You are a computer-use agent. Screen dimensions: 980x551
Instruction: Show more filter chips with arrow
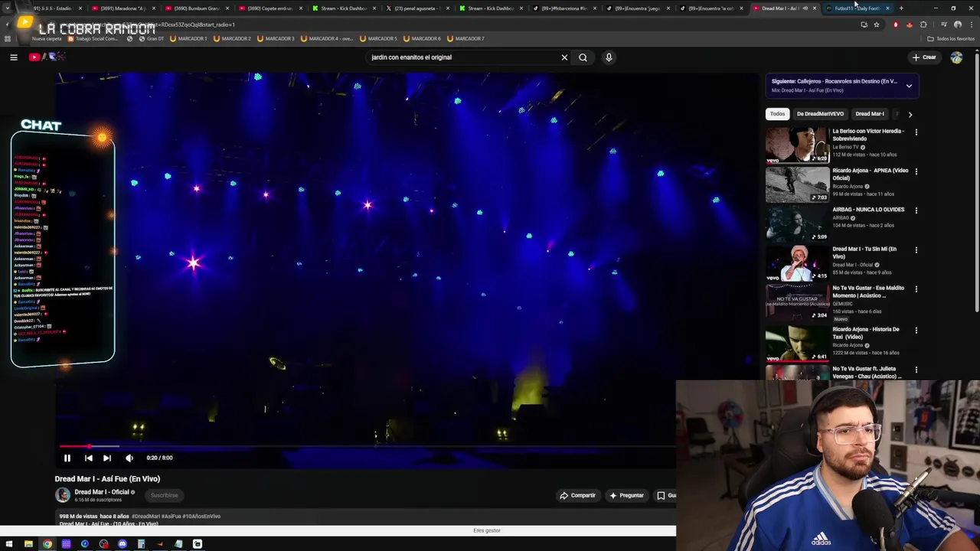[910, 114]
